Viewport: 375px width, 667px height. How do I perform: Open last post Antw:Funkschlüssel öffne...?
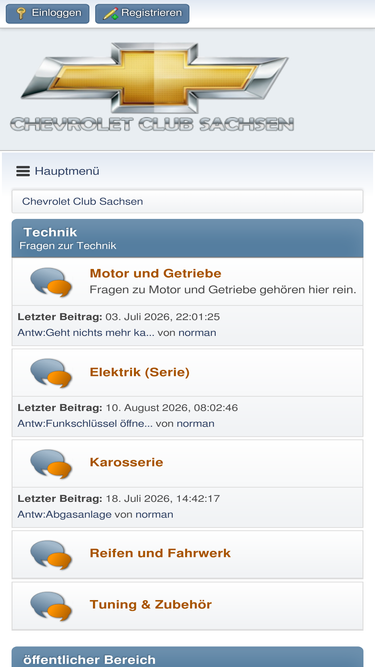(85, 424)
